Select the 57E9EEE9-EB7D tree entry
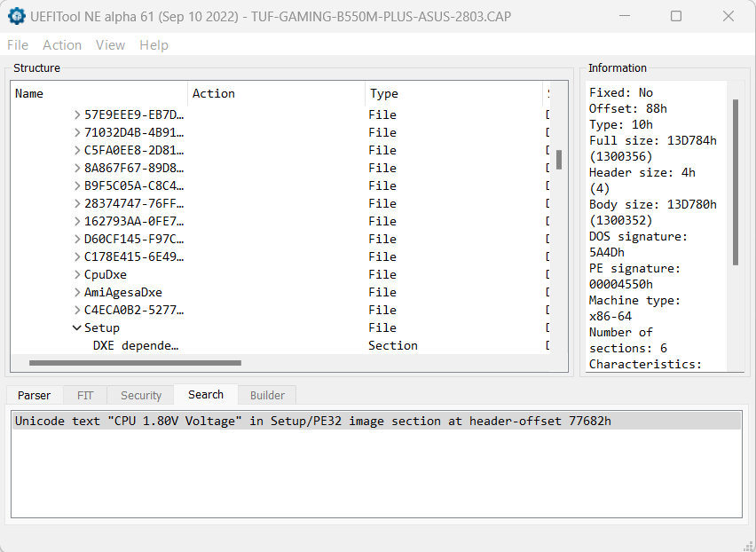This screenshot has height=552, width=756. pos(134,114)
